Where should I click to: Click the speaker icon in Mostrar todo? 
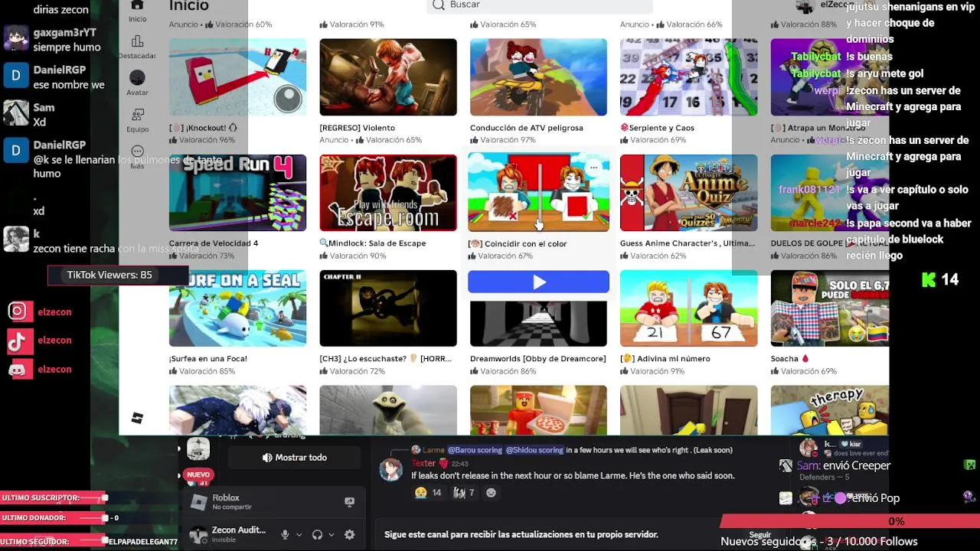267,458
